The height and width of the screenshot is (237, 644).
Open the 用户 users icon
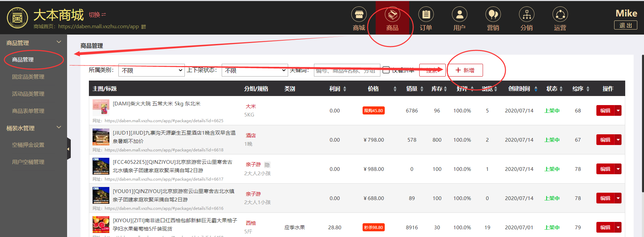(459, 15)
